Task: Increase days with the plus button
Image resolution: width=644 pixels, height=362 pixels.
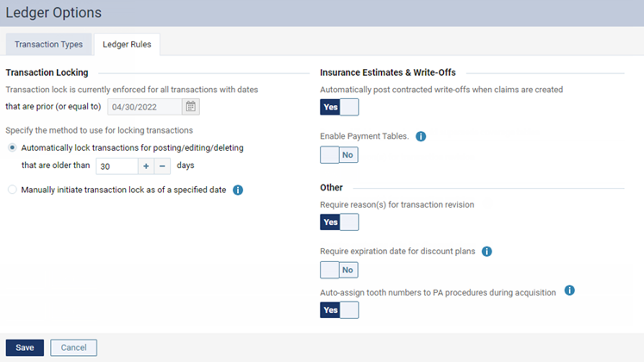Action: pos(146,165)
